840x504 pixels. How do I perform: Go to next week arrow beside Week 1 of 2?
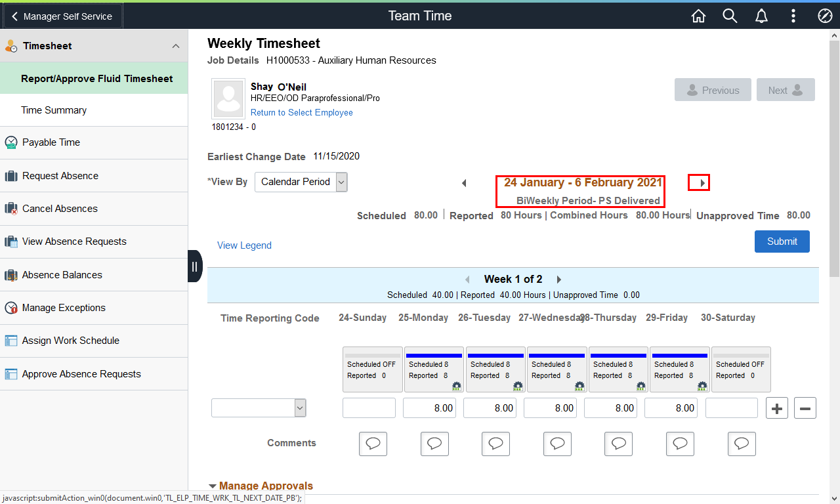coord(558,280)
